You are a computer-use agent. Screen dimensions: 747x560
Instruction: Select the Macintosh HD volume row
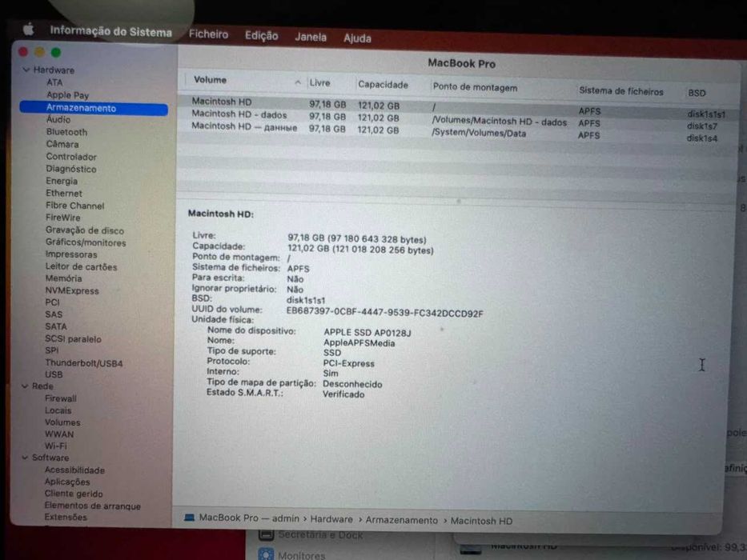(457, 106)
